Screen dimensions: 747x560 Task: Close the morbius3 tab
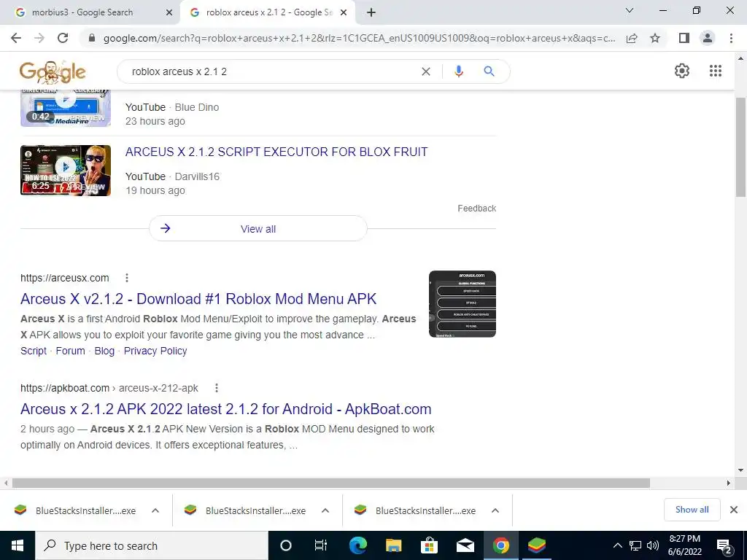pos(169,13)
